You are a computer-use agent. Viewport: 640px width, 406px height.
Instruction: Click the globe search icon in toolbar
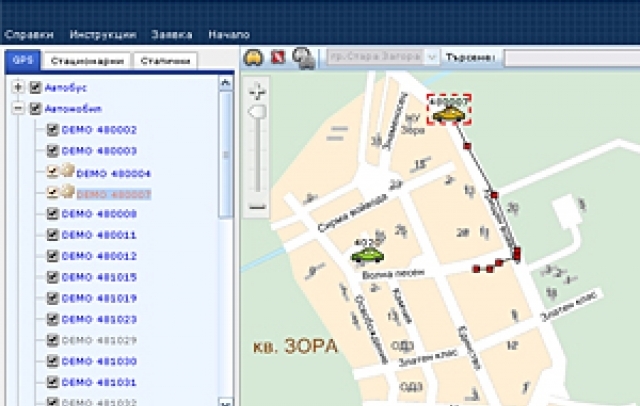click(301, 57)
